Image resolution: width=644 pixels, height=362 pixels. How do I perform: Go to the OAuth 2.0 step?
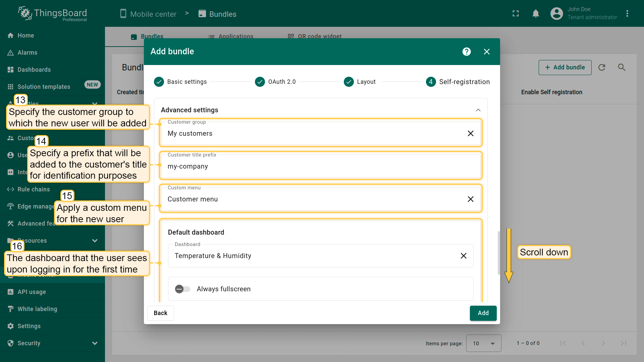[275, 82]
